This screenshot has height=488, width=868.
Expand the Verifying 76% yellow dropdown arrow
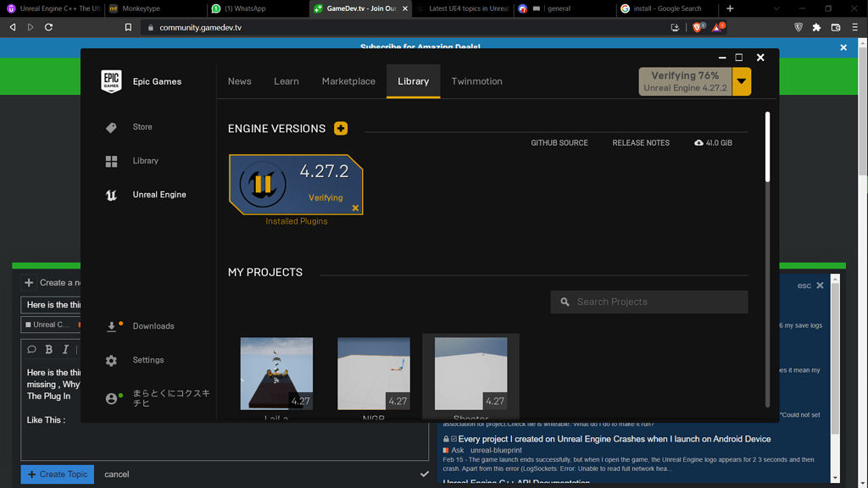(x=739, y=81)
